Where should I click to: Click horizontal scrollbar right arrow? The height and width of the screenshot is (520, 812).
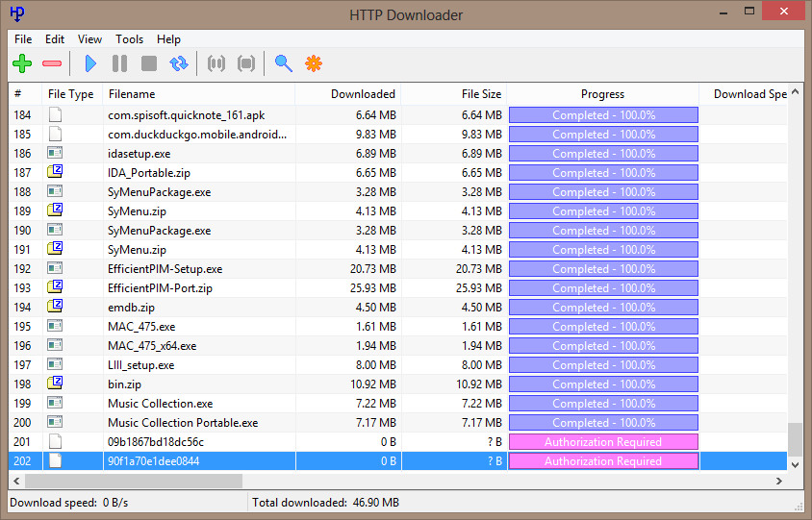tap(779, 481)
